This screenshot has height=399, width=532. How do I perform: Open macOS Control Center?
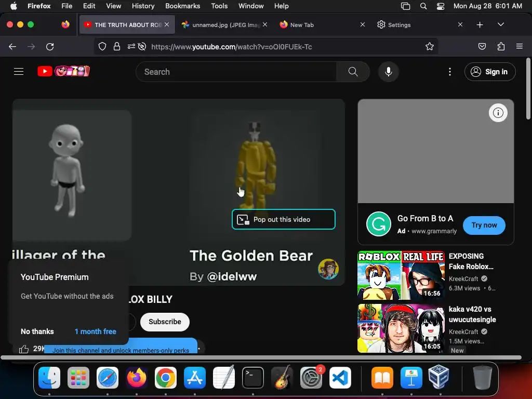pyautogui.click(x=441, y=6)
